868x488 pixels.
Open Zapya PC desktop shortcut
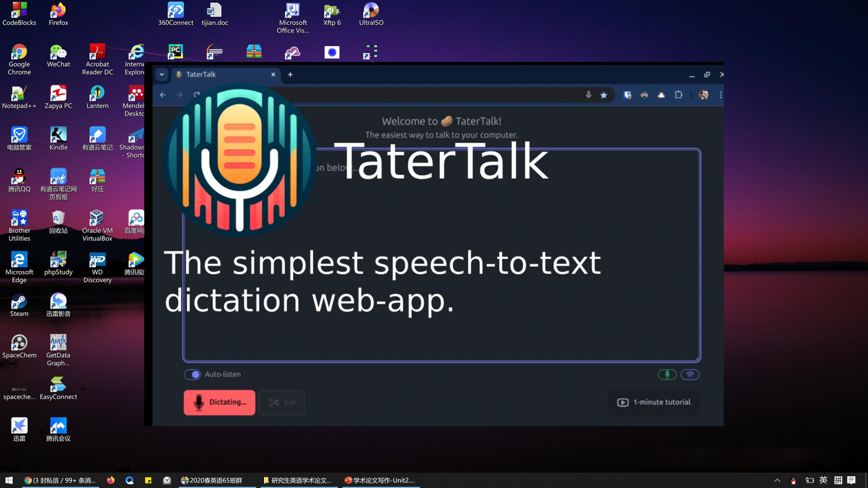(58, 97)
